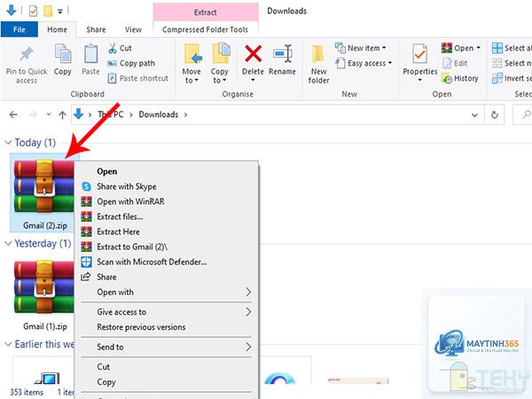This screenshot has height=399, width=532.
Task: Choose Cut in context menu
Action: point(167,367)
